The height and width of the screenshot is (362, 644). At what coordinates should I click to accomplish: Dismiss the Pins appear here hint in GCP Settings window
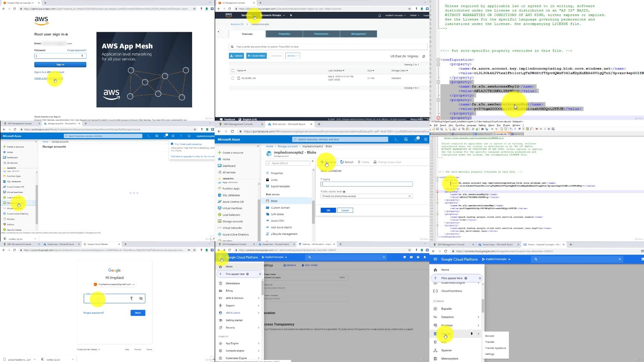(260, 274)
